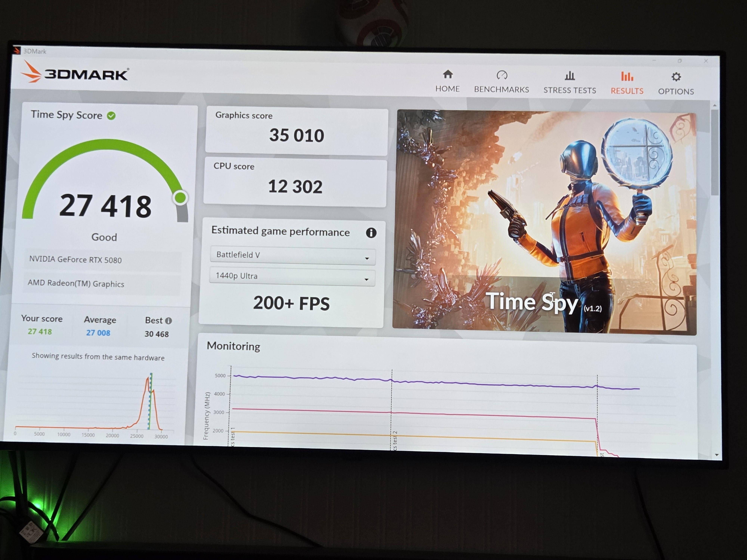The image size is (747, 560).
Task: Click the Benchmarks gauge icon
Action: click(x=502, y=75)
